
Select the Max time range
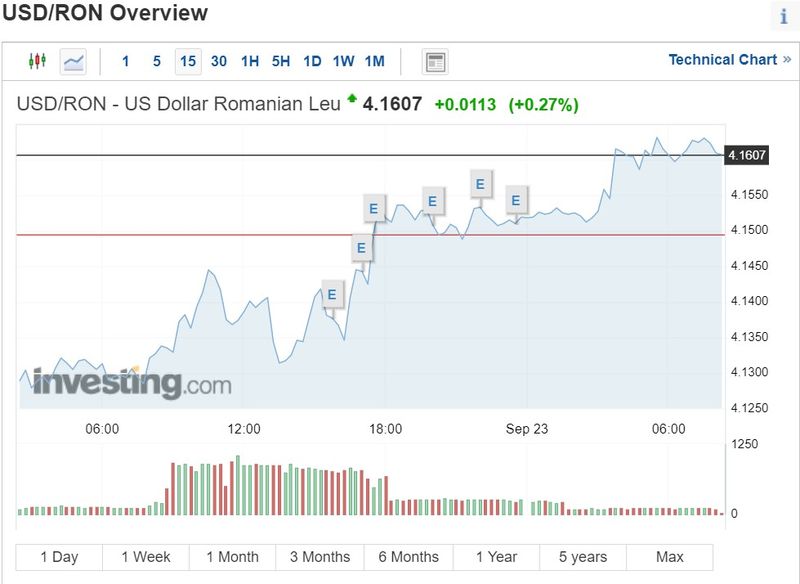click(670, 557)
